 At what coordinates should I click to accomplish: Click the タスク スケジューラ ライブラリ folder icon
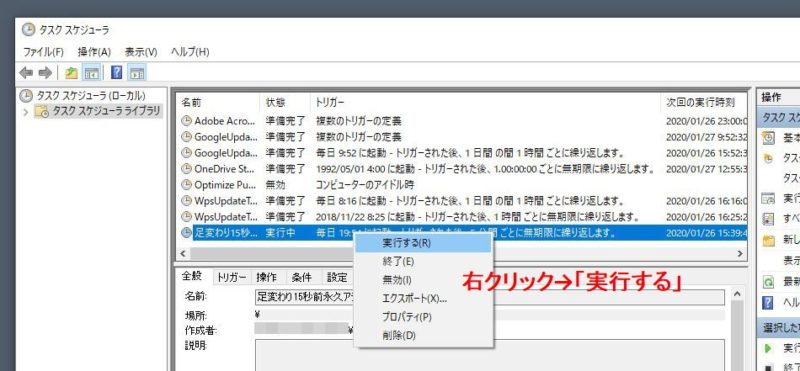[42, 111]
